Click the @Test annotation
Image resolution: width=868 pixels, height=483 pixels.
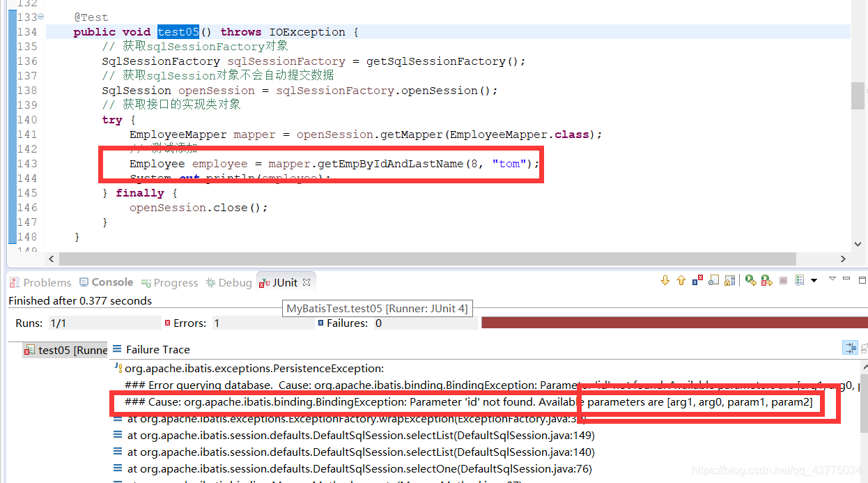point(91,17)
